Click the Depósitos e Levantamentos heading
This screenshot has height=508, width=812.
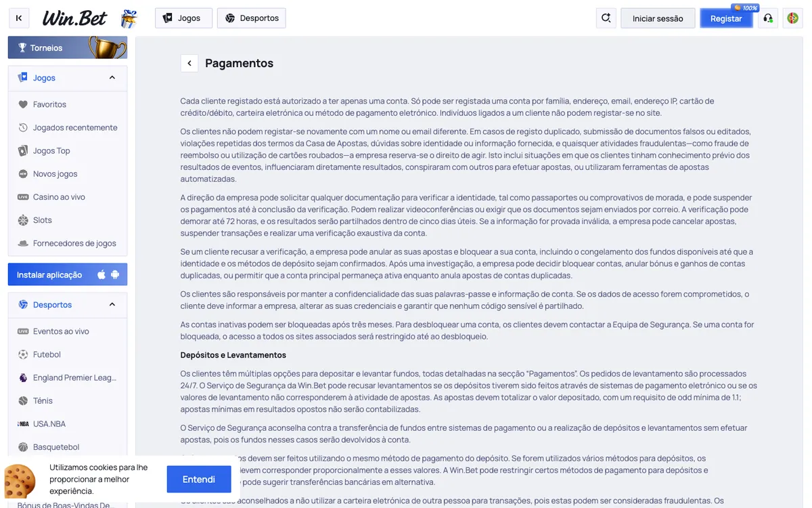pos(233,355)
